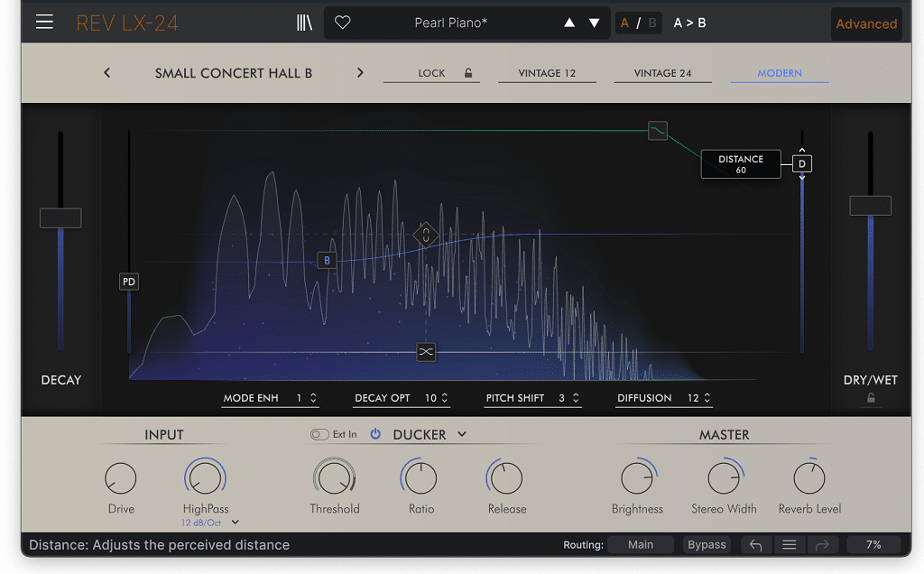Select the low-pass filter handle

coord(658,130)
